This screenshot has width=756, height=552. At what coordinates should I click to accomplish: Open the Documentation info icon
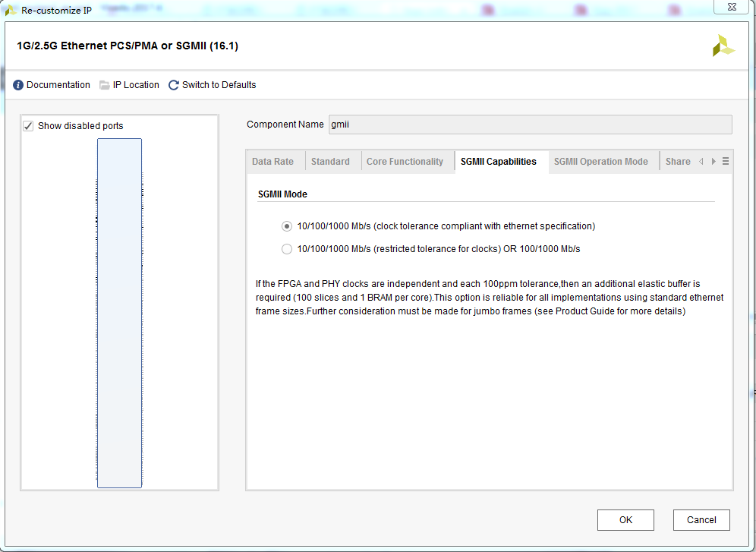18,85
